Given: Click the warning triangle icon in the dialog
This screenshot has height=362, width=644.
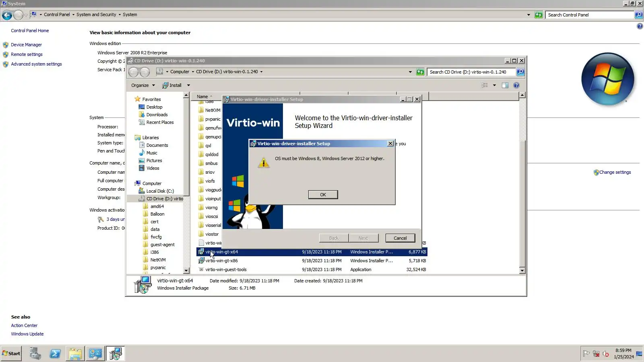Looking at the screenshot, I should pyautogui.click(x=264, y=162).
